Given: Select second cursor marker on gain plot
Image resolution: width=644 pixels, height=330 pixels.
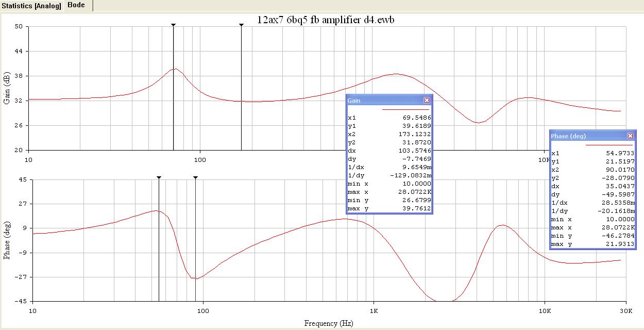Looking at the screenshot, I should point(241,25).
